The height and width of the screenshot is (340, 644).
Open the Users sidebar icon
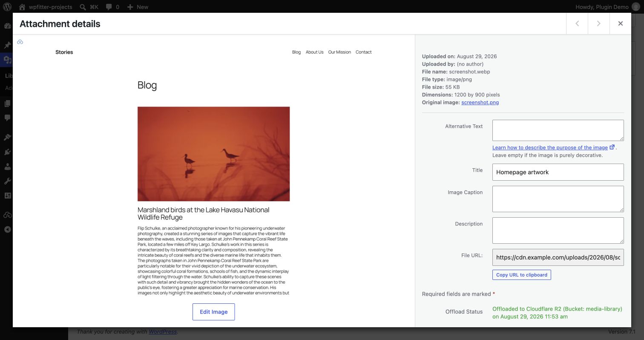coord(7,167)
